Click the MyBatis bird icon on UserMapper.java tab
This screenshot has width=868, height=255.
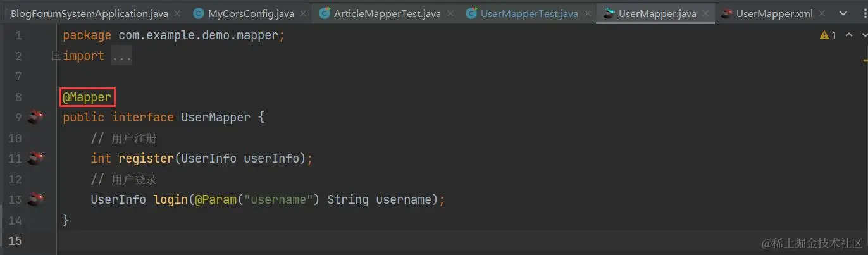609,13
